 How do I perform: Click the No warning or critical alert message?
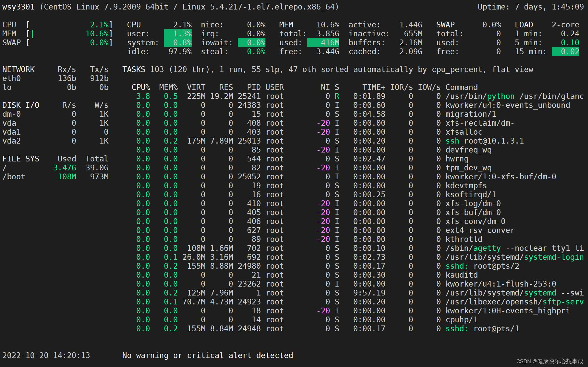click(x=207, y=355)
